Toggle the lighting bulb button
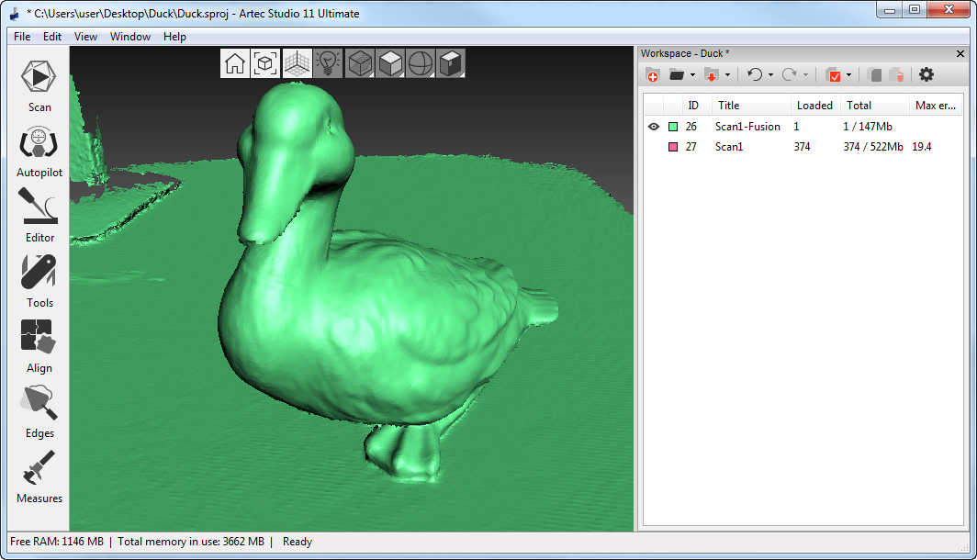Screen dimensions: 977x560 coord(328,63)
